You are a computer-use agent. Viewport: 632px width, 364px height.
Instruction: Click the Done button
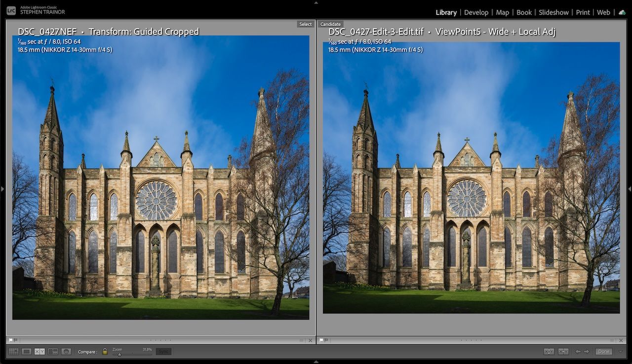[x=604, y=352]
